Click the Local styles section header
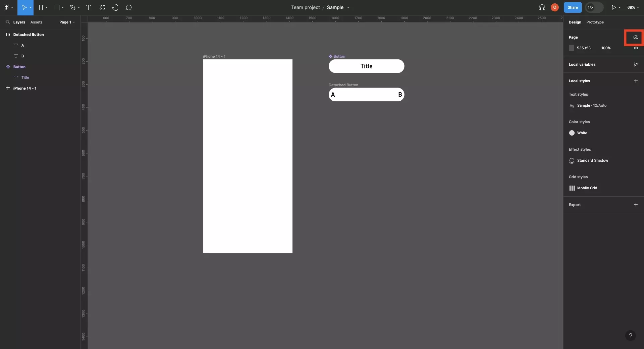This screenshot has height=349, width=644. [579, 81]
